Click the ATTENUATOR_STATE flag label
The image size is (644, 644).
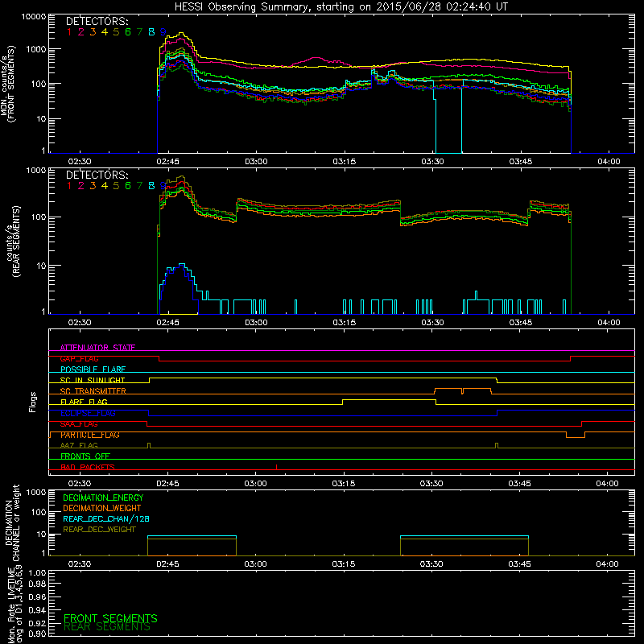(x=97, y=348)
